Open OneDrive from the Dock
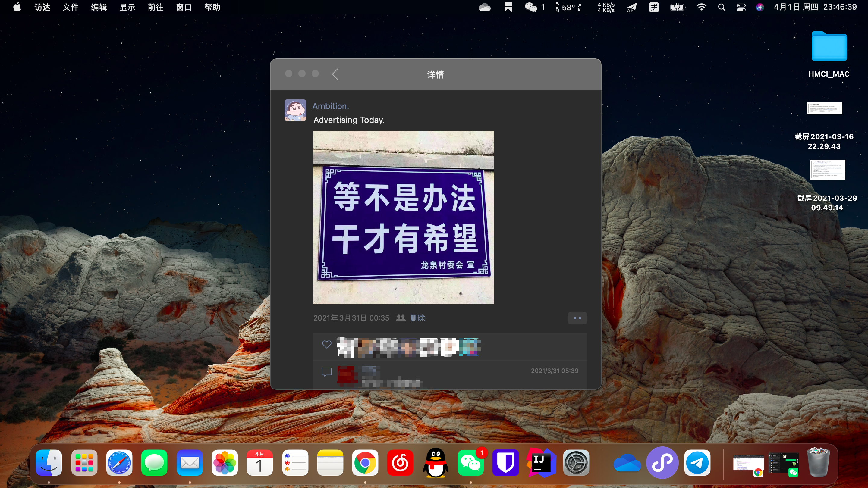Image resolution: width=868 pixels, height=488 pixels. coord(627,462)
